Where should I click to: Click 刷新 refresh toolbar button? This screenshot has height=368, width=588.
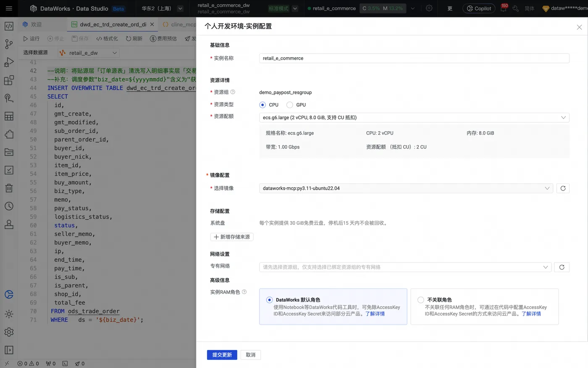click(134, 39)
